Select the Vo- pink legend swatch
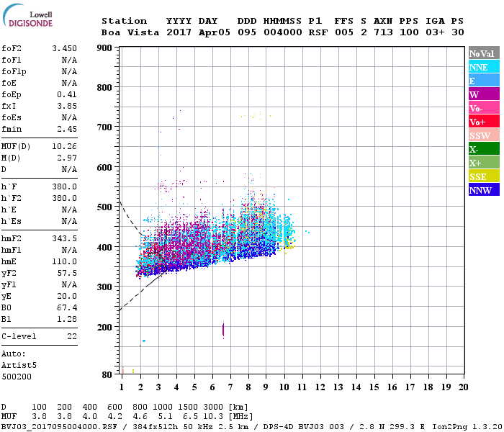 click(x=484, y=108)
